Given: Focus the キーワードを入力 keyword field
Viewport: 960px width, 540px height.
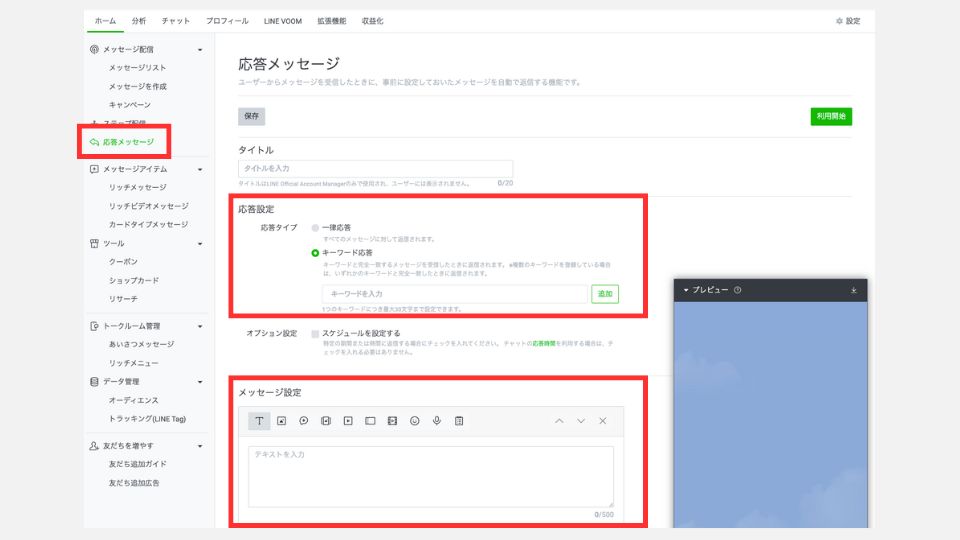Looking at the screenshot, I should click(x=455, y=294).
